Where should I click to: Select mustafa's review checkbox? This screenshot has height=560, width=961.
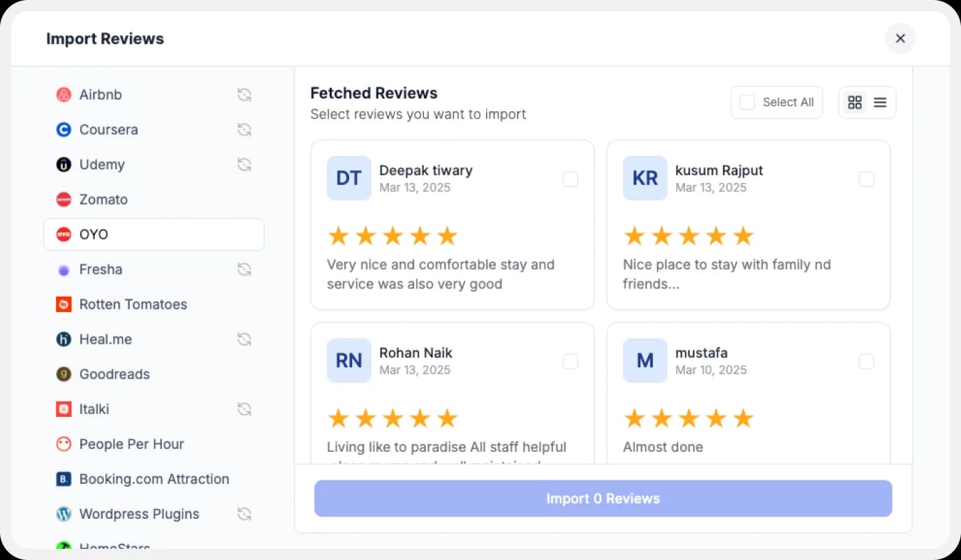[x=866, y=361]
